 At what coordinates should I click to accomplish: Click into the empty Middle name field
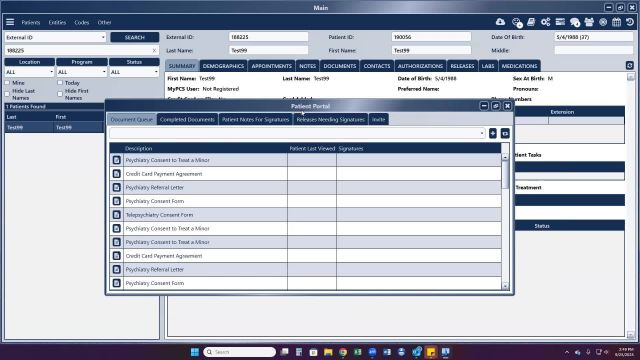click(x=593, y=50)
